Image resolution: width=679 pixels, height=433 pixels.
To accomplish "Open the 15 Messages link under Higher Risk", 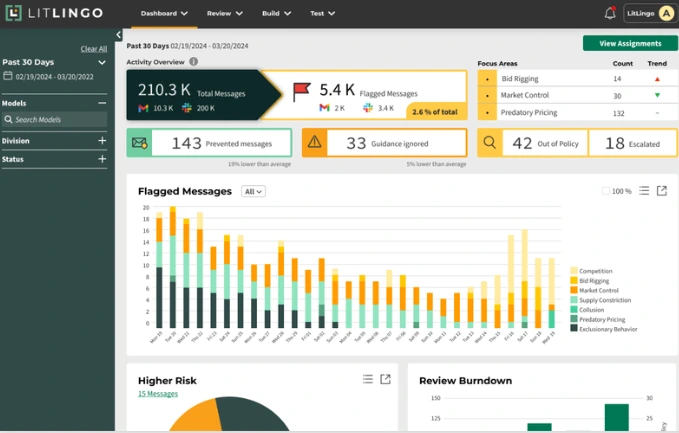I will pos(158,393).
